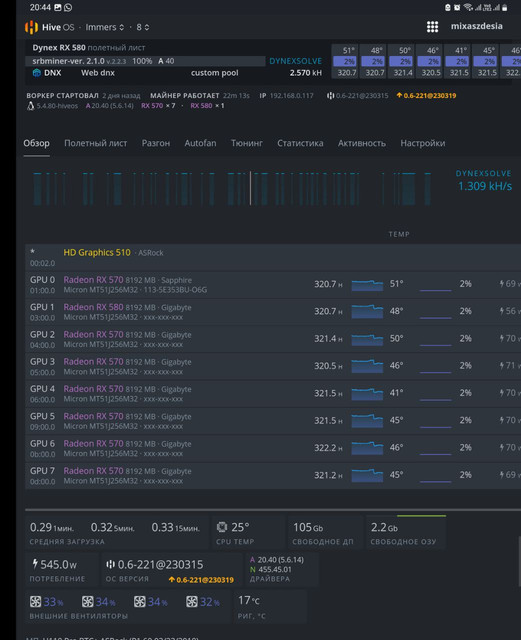This screenshot has height=640, width=521.
Task: Open the apps grid menu icon
Action: (x=432, y=27)
